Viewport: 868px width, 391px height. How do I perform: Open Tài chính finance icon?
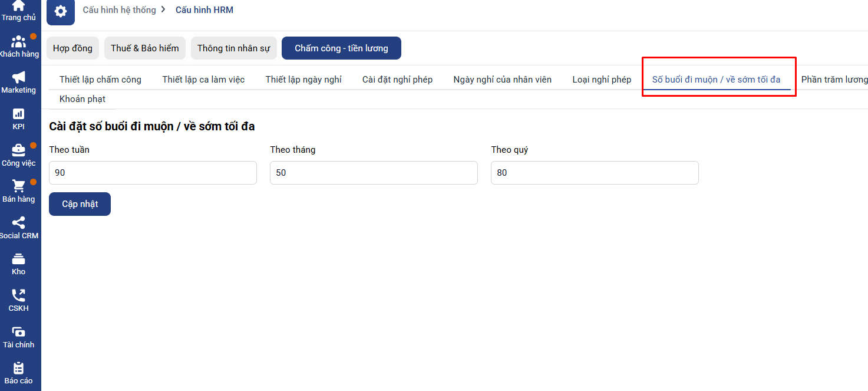[18, 332]
